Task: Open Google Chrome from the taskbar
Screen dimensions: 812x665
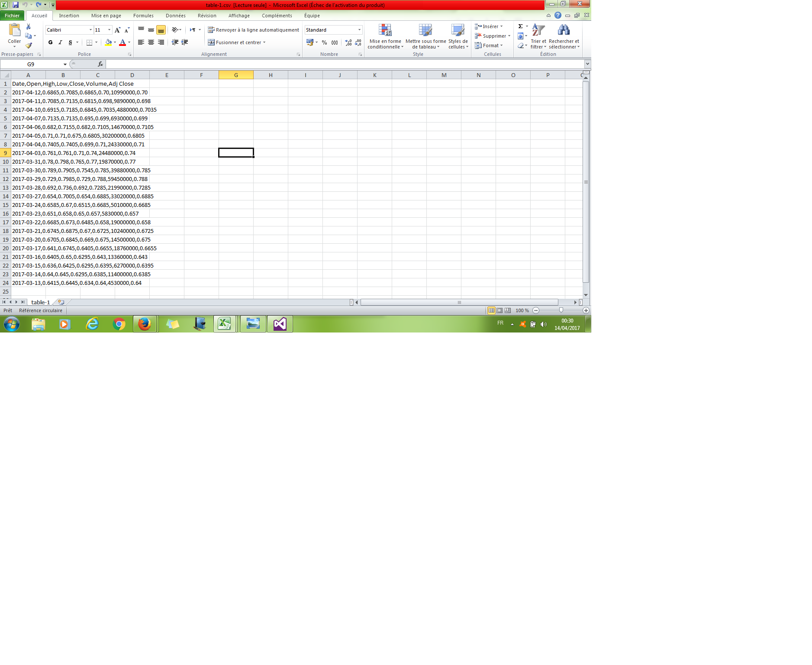Action: [x=119, y=324]
